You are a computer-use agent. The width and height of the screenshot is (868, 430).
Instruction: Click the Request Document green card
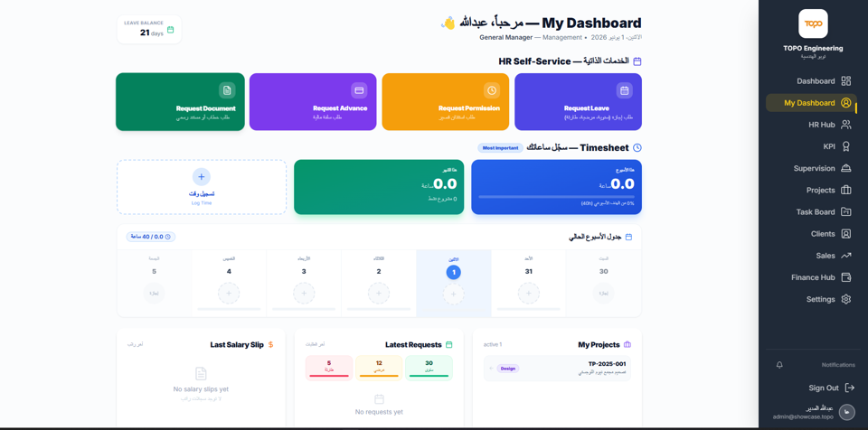(180, 102)
